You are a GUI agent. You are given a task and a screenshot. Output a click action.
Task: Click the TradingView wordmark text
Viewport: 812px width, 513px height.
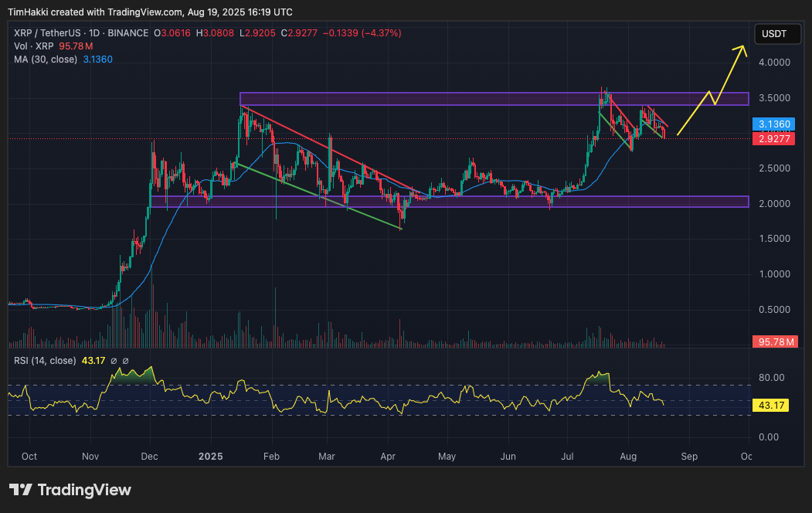pyautogui.click(x=84, y=490)
